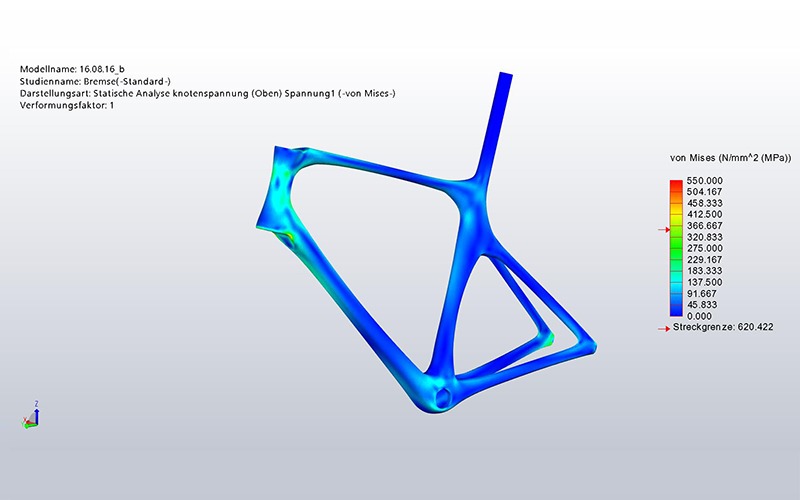
Task: Click the von Mises color legend bar
Action: (676, 248)
